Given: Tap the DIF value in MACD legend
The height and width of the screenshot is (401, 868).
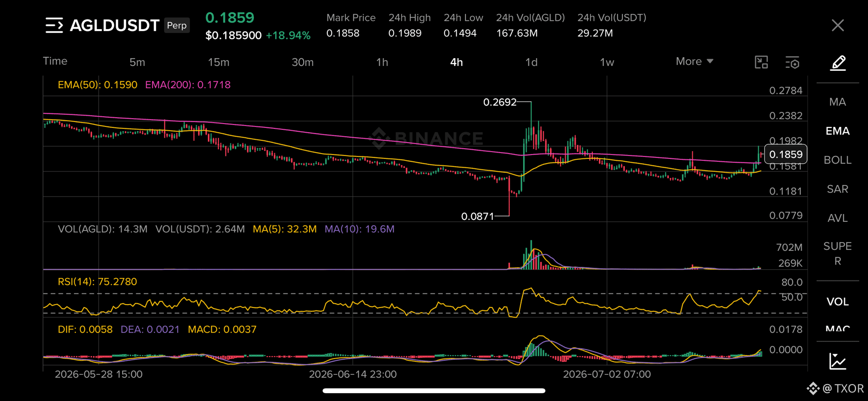Looking at the screenshot, I should coord(85,329).
